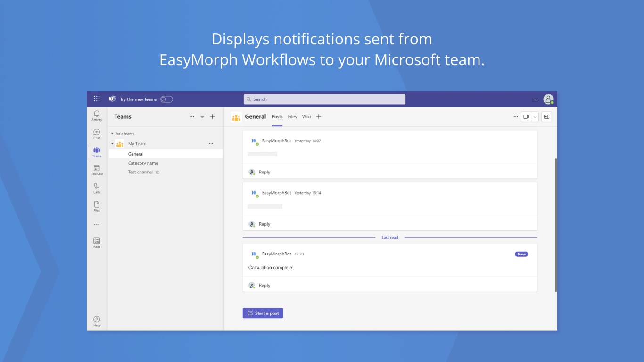Click EasyMorphBot name on Yesterday 14:02 post
This screenshot has width=644, height=362.
tap(277, 141)
